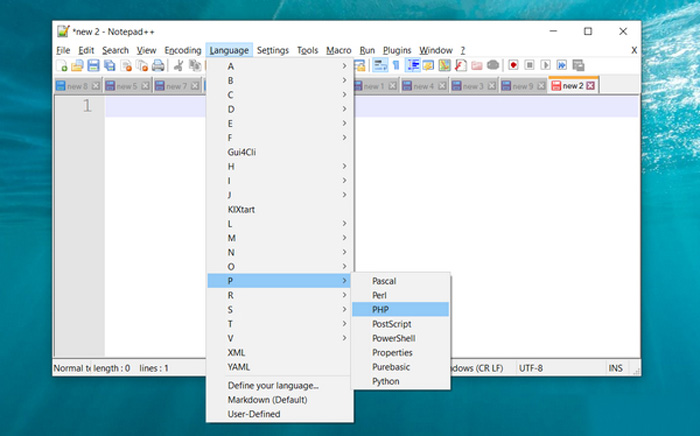Select Python from the P submenu

(x=400, y=382)
